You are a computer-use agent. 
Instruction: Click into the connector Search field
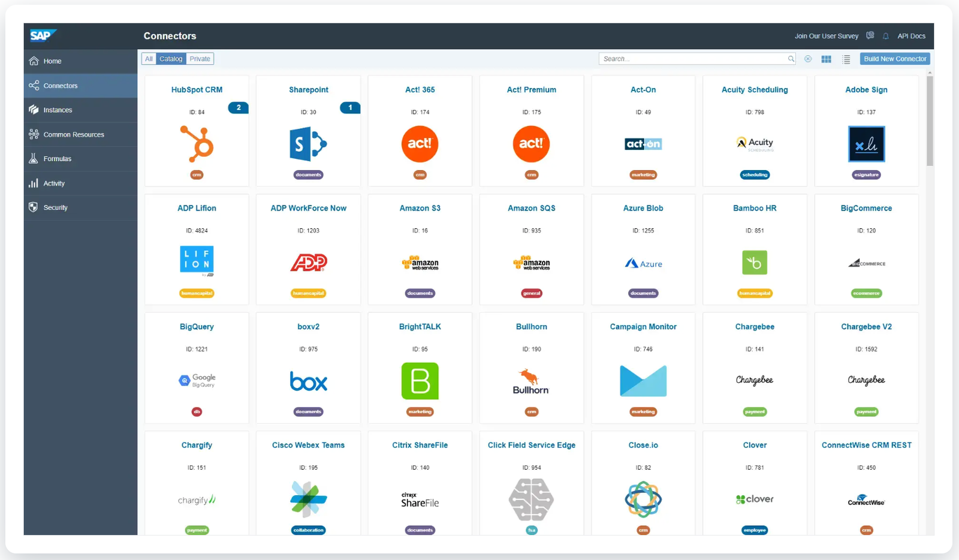692,59
